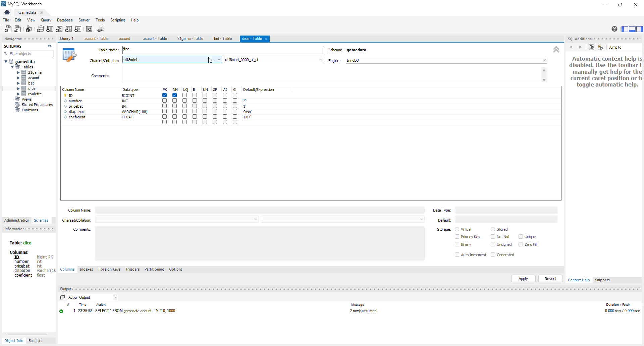Switch to the bet - Table tab
Screen dimensions: 644x346
tap(223, 39)
